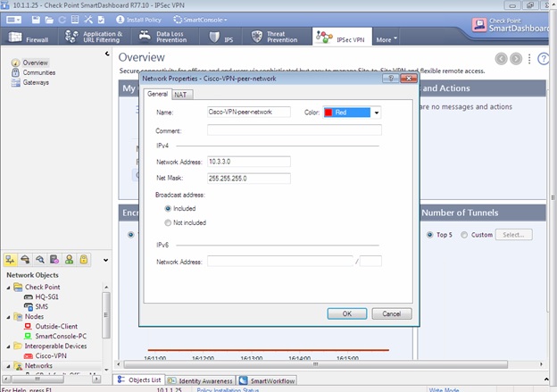This screenshot has height=392, width=557.
Task: Open the SmartWorkflow bottom tab
Action: pyautogui.click(x=267, y=380)
